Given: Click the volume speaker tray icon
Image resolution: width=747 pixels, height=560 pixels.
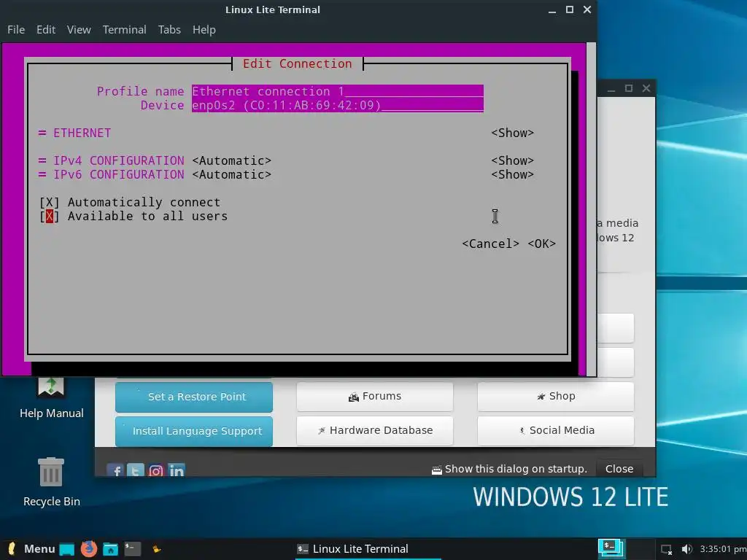Looking at the screenshot, I should click(686, 549).
